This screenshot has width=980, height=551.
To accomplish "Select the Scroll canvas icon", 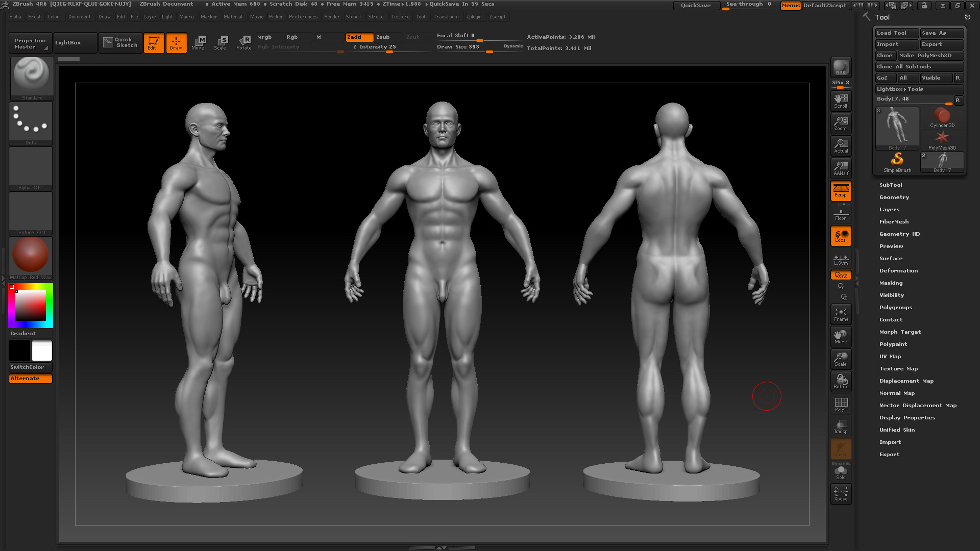I will pyautogui.click(x=841, y=101).
